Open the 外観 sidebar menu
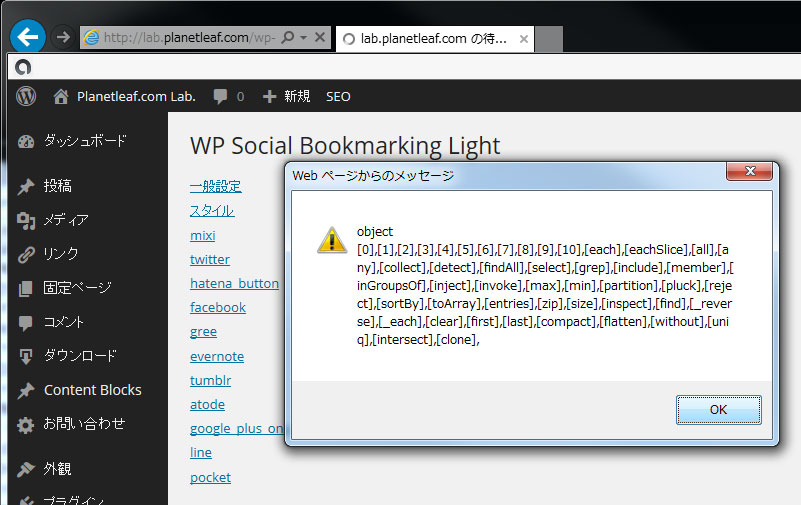Image resolution: width=801 pixels, height=505 pixels. click(57, 469)
